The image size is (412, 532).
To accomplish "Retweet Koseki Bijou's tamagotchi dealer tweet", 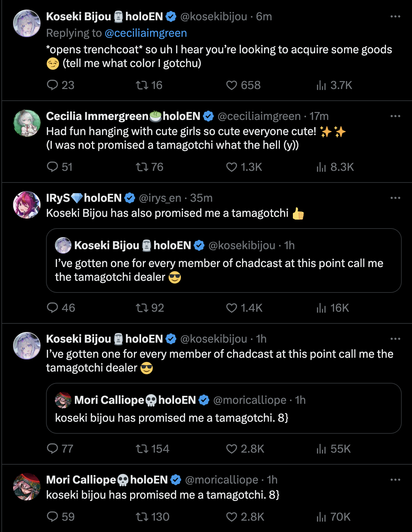I will pos(152,449).
